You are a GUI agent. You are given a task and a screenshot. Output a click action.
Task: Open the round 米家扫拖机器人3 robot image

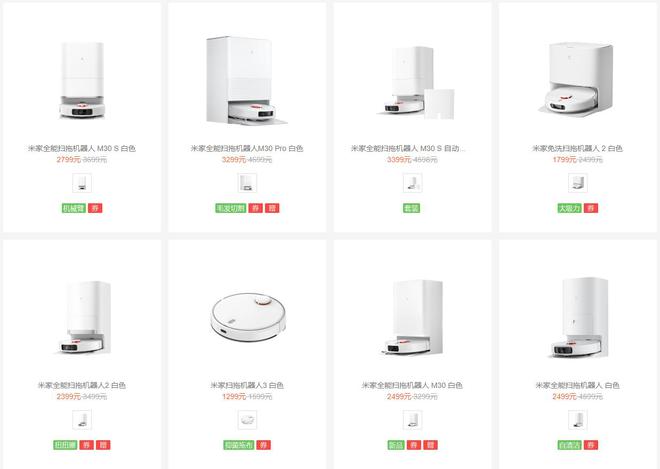pos(248,317)
